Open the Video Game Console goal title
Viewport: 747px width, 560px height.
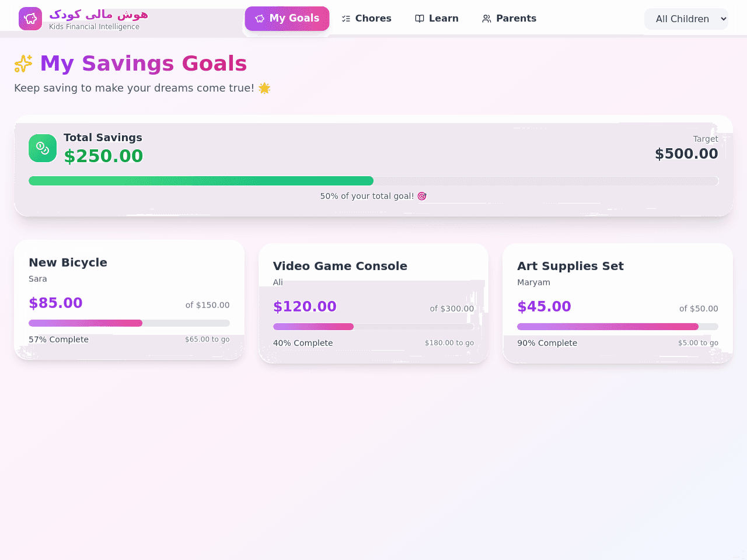pyautogui.click(x=340, y=266)
